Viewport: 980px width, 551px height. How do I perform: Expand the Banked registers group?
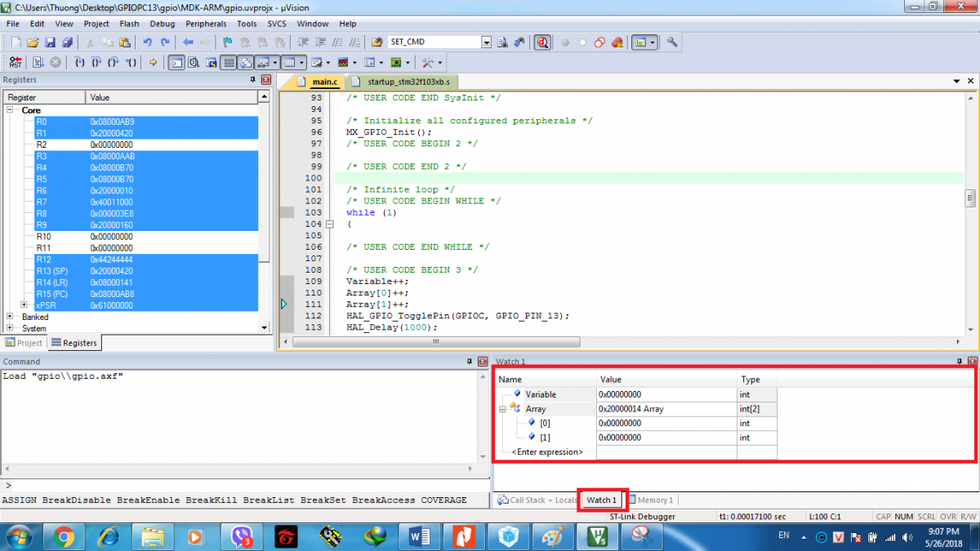[x=8, y=317]
